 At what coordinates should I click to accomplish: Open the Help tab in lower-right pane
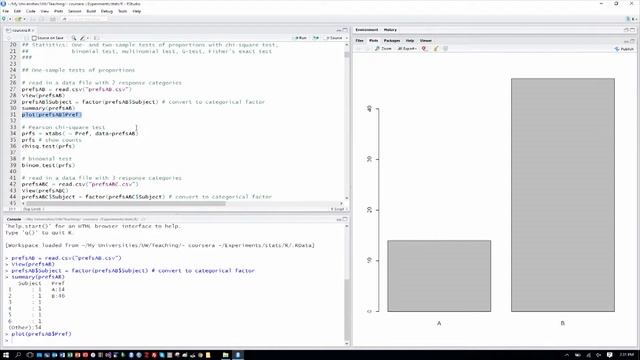tap(410, 41)
